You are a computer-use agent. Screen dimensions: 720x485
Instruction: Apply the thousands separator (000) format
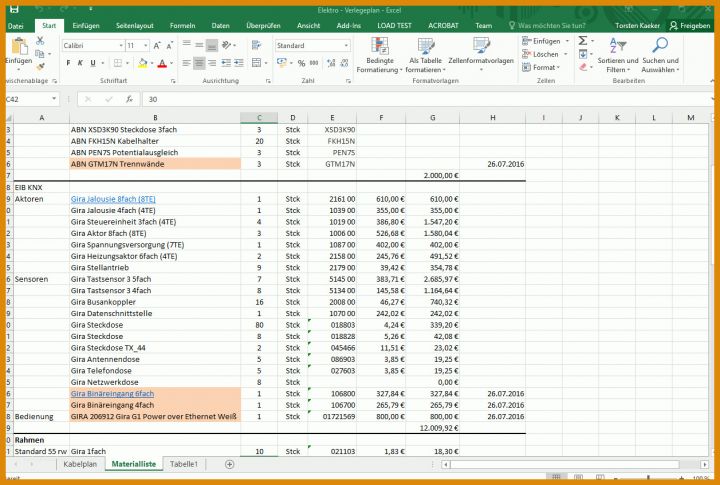click(314, 63)
